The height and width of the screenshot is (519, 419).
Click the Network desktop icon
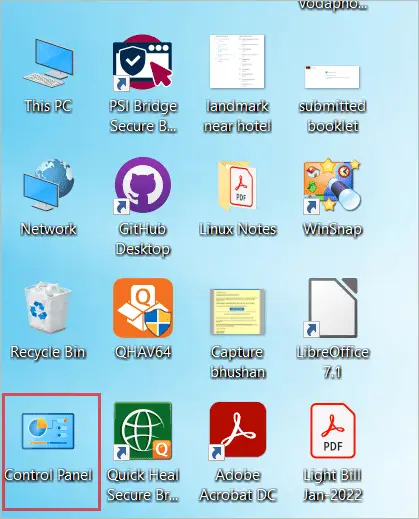(x=49, y=185)
